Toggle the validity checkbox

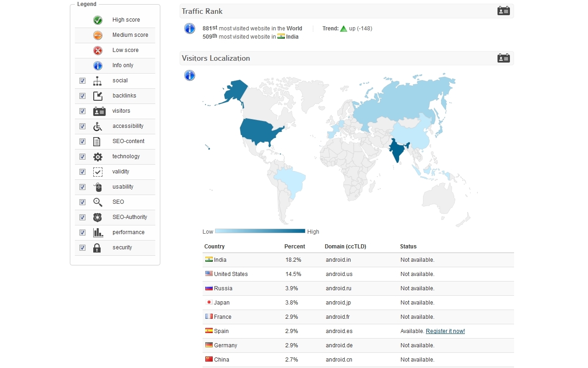[x=82, y=172]
